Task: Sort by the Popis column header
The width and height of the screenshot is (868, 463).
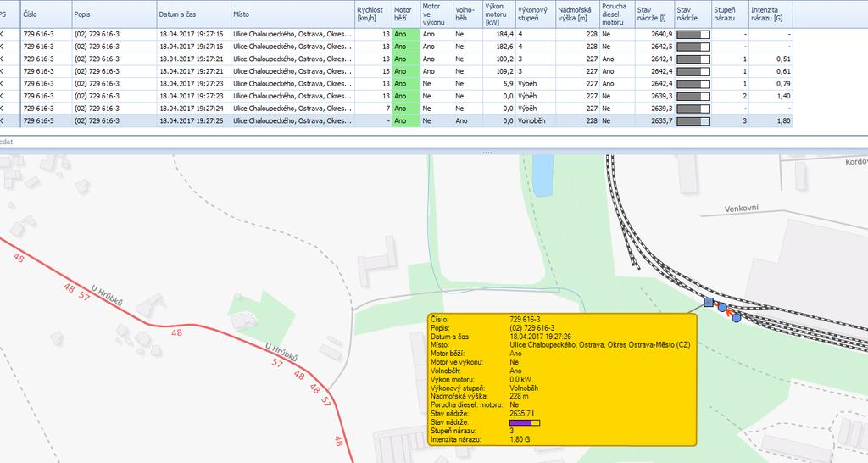Action: pos(114,14)
